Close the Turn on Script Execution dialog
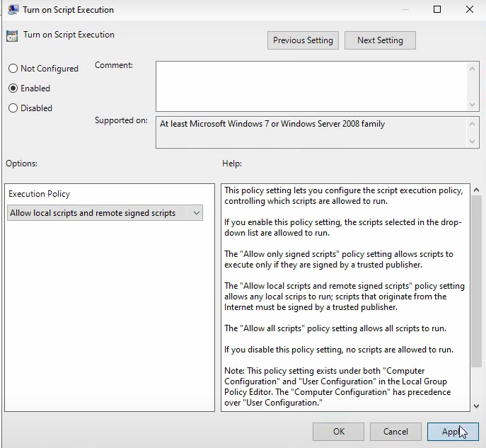The height and width of the screenshot is (448, 486). (x=470, y=9)
